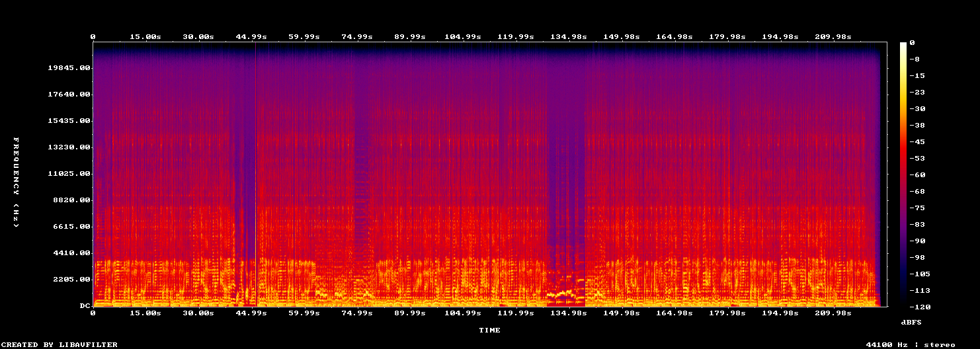Click the dBFS unit label
Screen dimensions: 980x349
pos(911,322)
